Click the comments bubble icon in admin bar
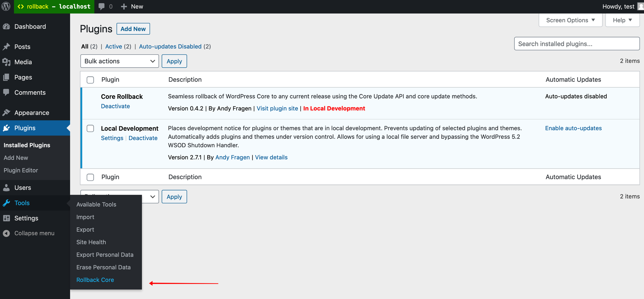 pyautogui.click(x=102, y=7)
